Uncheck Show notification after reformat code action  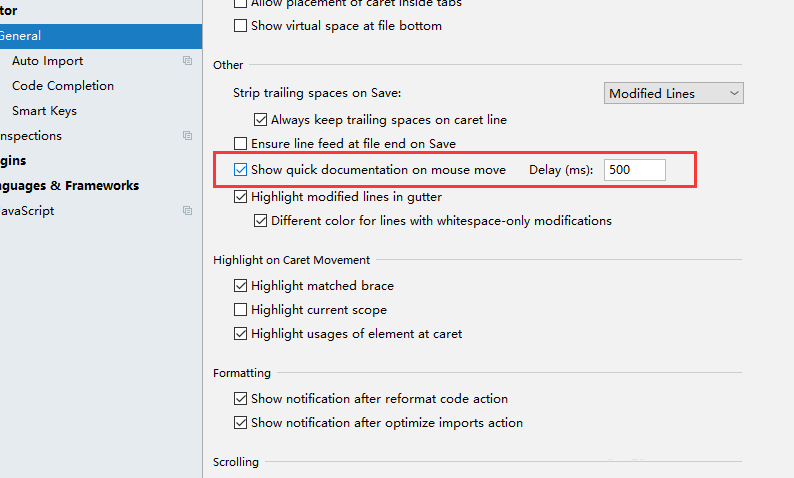[240, 399]
